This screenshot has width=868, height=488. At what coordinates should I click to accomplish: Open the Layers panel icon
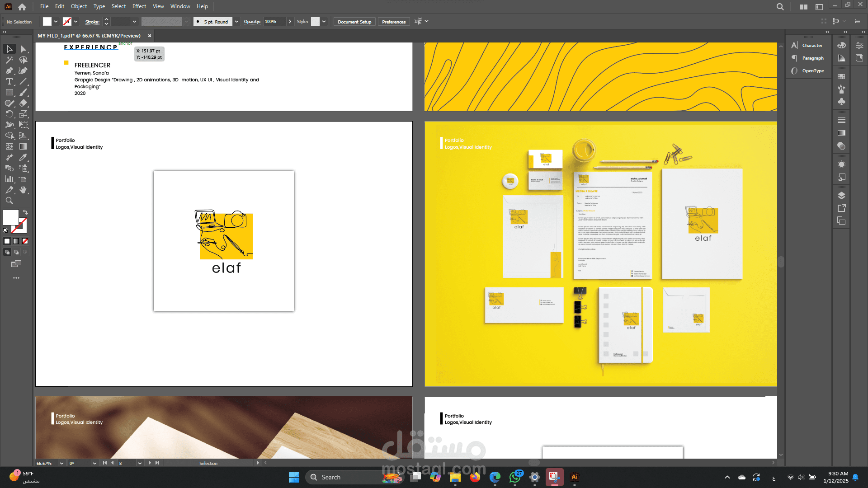click(x=841, y=196)
